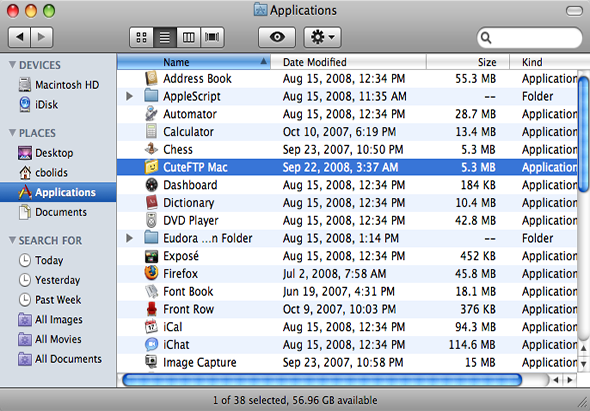Select the Eudora folder icon
The image size is (590, 411).
click(x=151, y=238)
